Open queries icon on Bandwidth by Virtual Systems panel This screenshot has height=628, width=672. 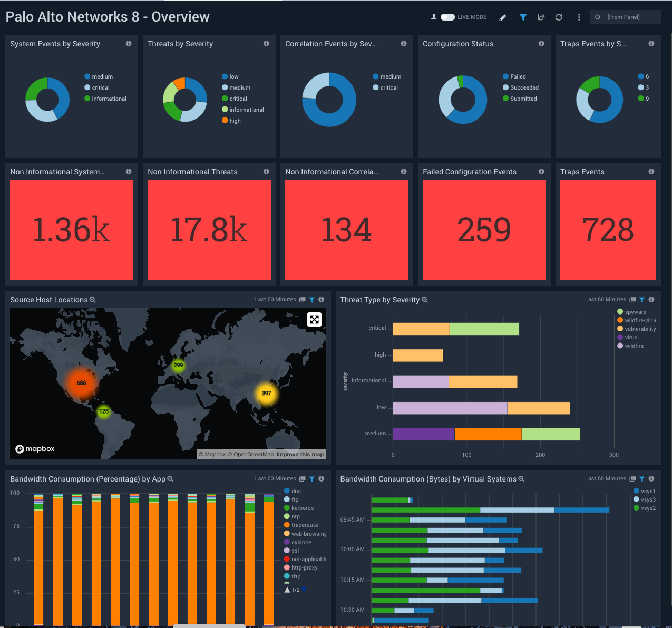[632, 479]
